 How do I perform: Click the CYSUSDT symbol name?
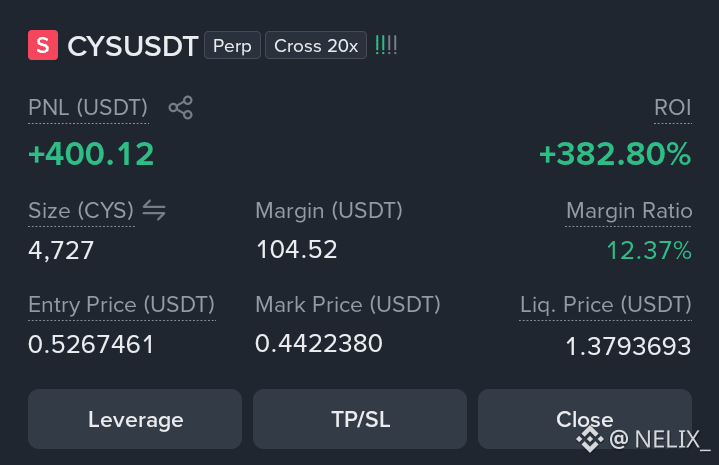click(x=133, y=46)
